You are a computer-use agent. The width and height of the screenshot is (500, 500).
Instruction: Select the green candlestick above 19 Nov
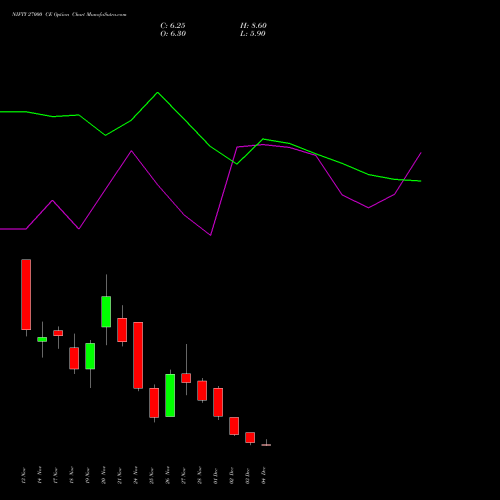pyautogui.click(x=90, y=356)
